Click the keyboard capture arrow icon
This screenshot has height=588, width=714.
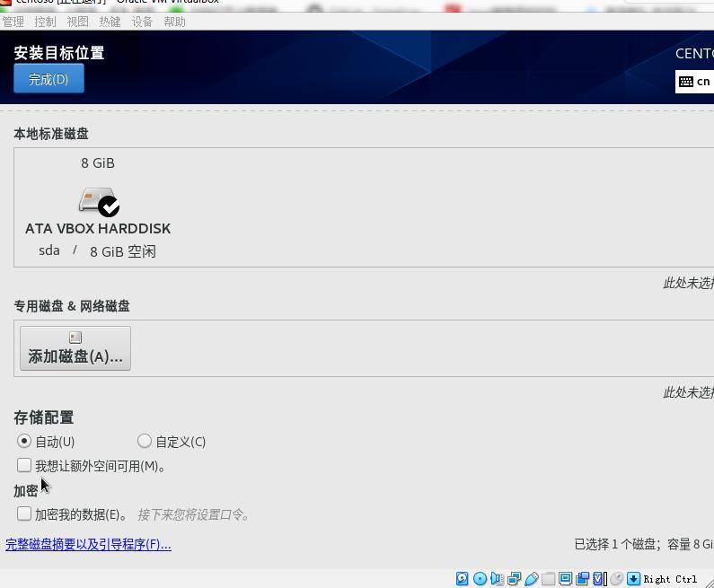point(633,578)
